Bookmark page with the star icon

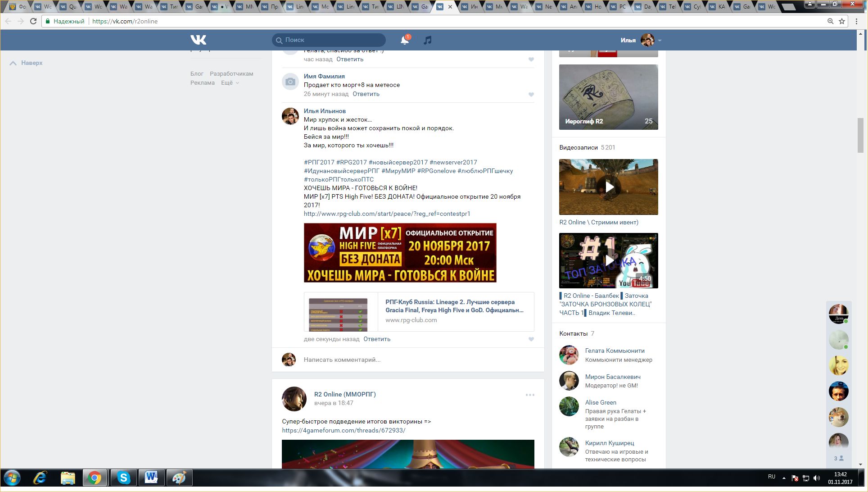pyautogui.click(x=842, y=21)
